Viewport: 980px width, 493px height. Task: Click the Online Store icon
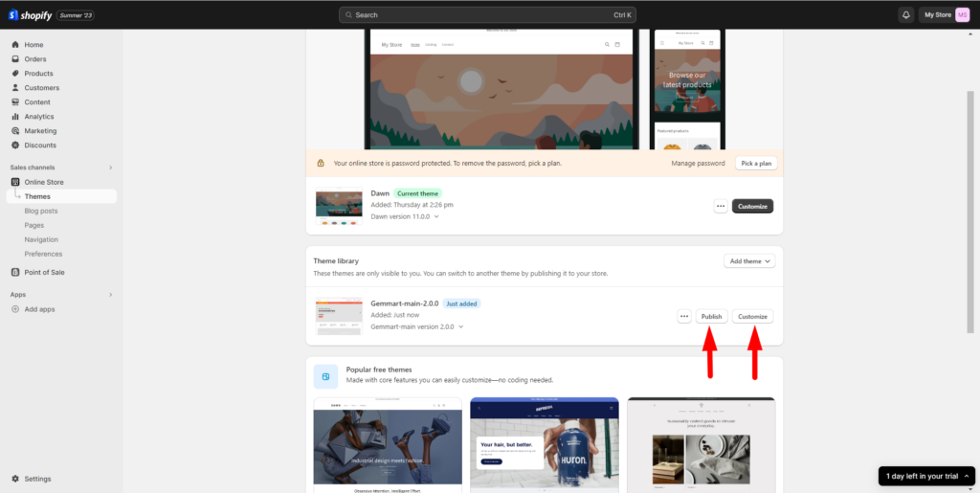15,183
